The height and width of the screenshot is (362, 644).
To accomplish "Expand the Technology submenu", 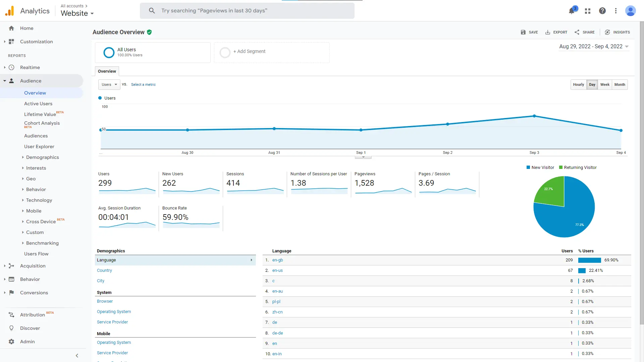I will click(x=23, y=200).
